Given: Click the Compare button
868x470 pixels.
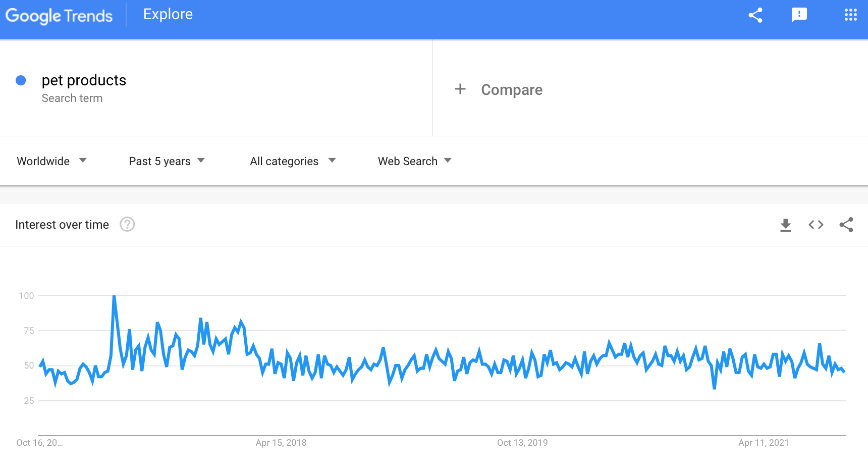Looking at the screenshot, I should [x=511, y=90].
